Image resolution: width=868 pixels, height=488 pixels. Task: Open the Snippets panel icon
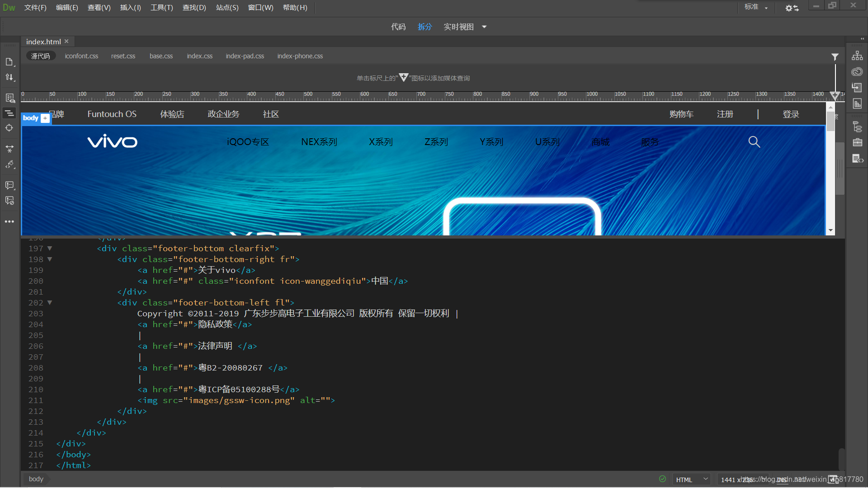pyautogui.click(x=858, y=159)
